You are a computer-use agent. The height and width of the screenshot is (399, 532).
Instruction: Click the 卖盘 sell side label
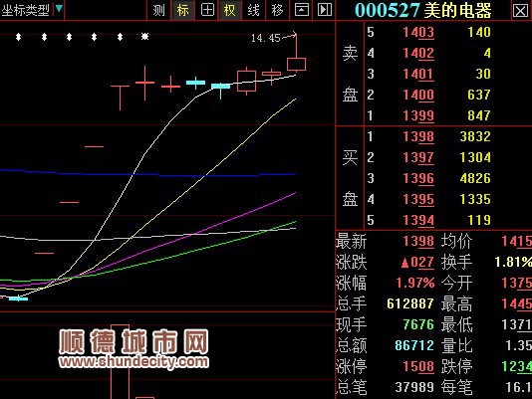[x=350, y=74]
